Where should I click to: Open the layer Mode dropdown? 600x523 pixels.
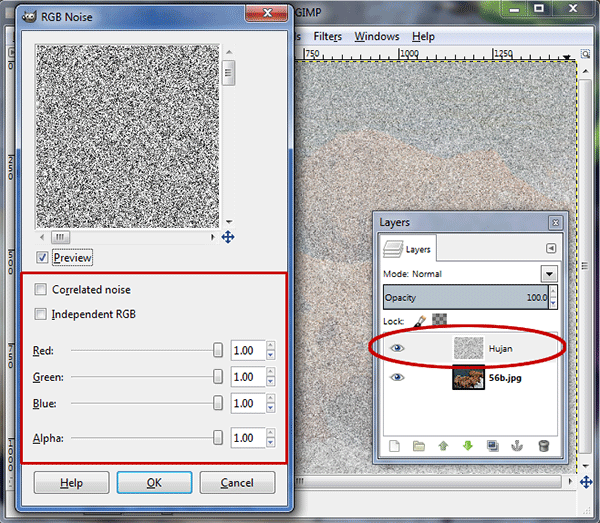point(549,274)
